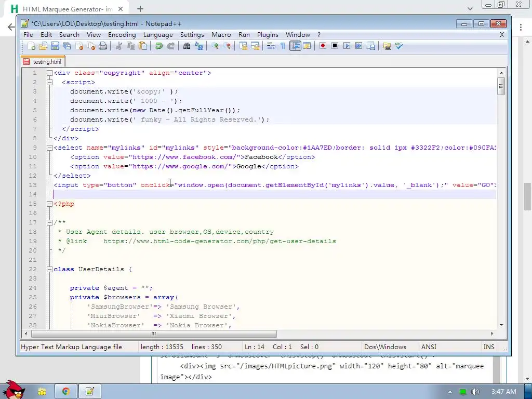Click the Zoom In toolbar icon
The height and width of the screenshot is (399, 532).
tap(215, 46)
